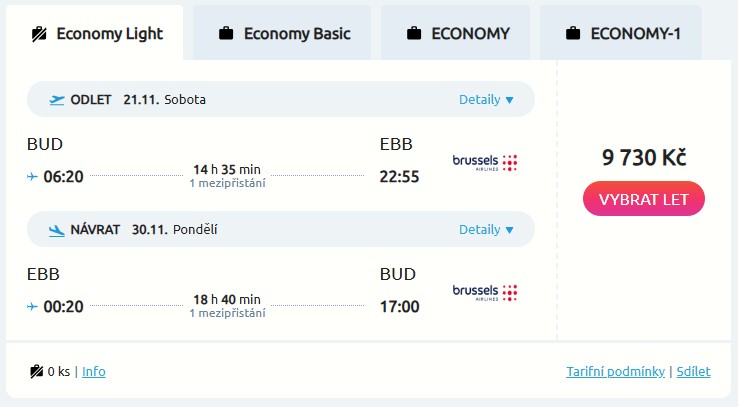Click the Sdílet share link
This screenshot has height=407, width=738.
click(x=693, y=372)
